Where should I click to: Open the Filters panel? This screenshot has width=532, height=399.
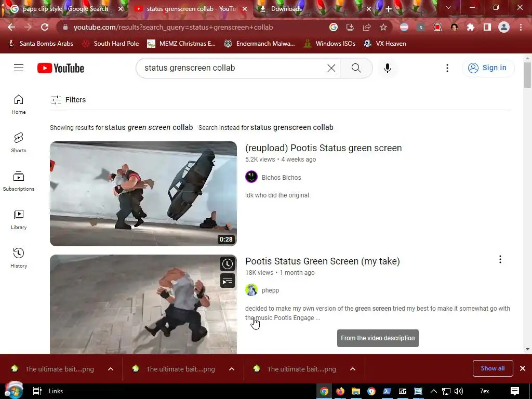click(x=68, y=100)
